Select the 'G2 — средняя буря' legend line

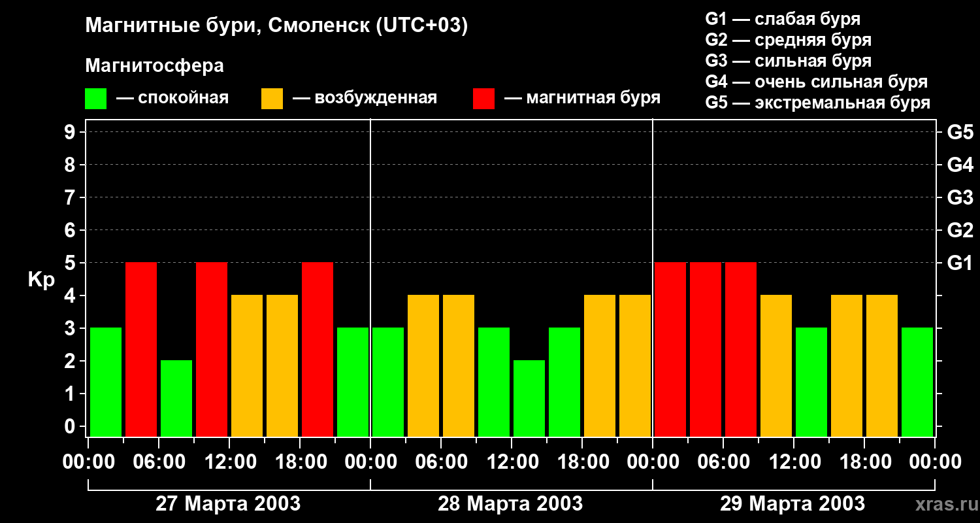[789, 40]
